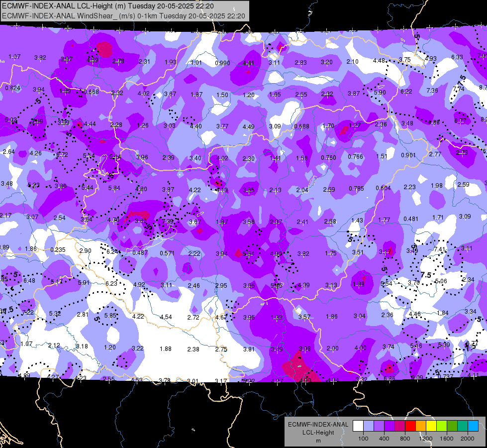
Task: Click the wind shear value 0.604
Action: 383,188
